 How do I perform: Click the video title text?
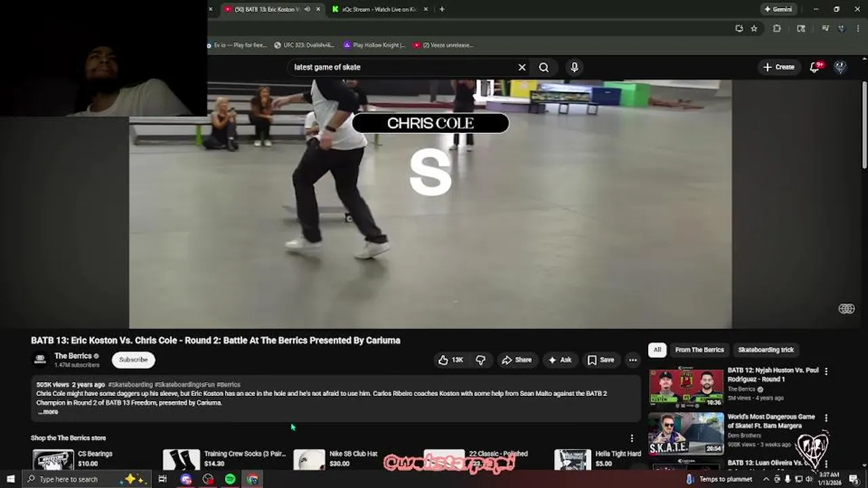click(216, 340)
